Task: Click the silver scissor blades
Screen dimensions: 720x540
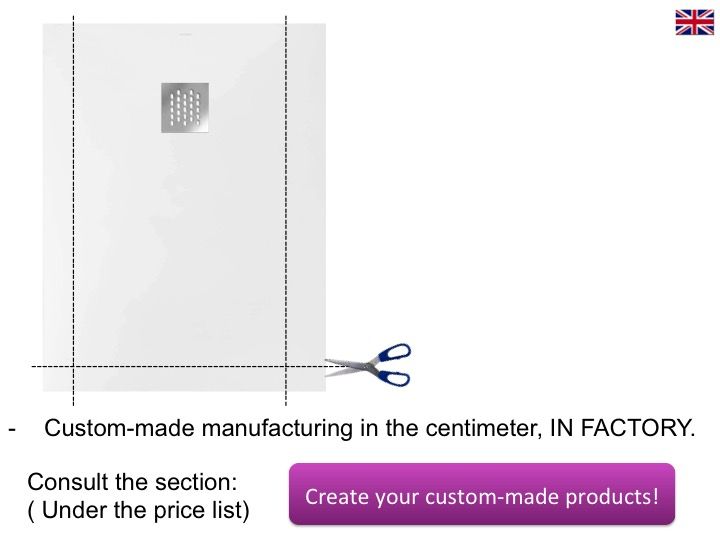Action: click(348, 366)
